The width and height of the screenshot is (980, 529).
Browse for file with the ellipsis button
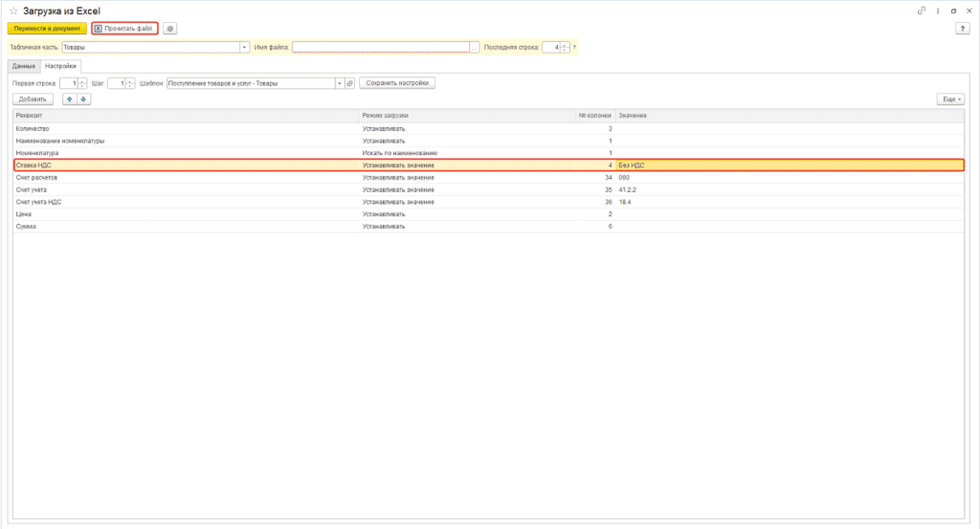coord(474,47)
